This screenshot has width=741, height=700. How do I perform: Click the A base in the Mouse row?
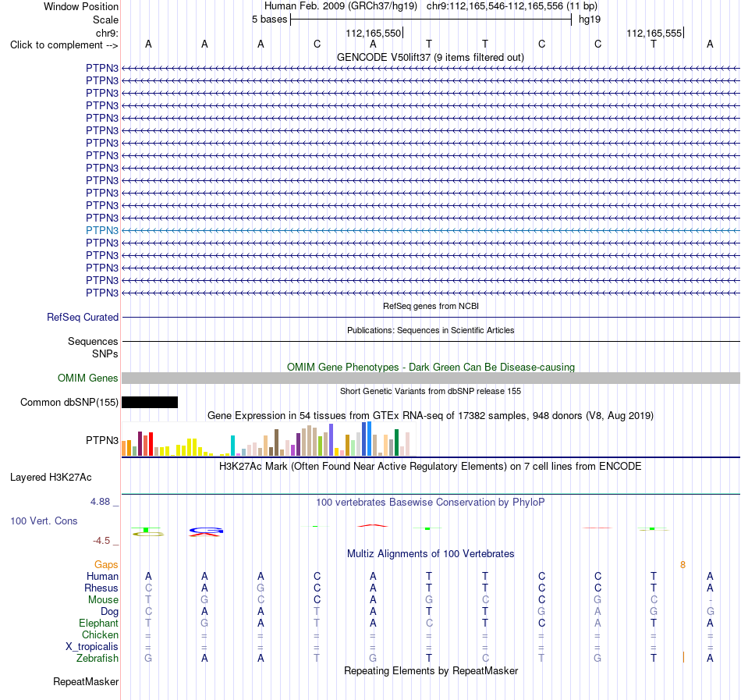click(373, 600)
